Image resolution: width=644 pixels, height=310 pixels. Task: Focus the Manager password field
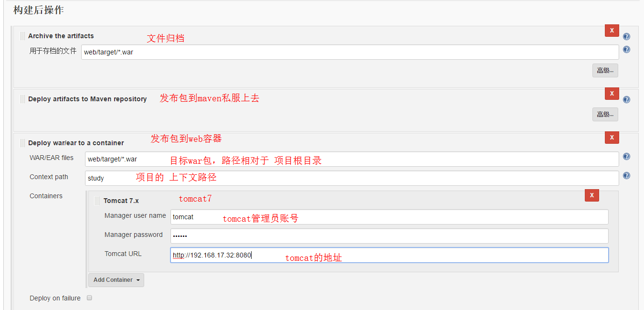[x=390, y=236]
